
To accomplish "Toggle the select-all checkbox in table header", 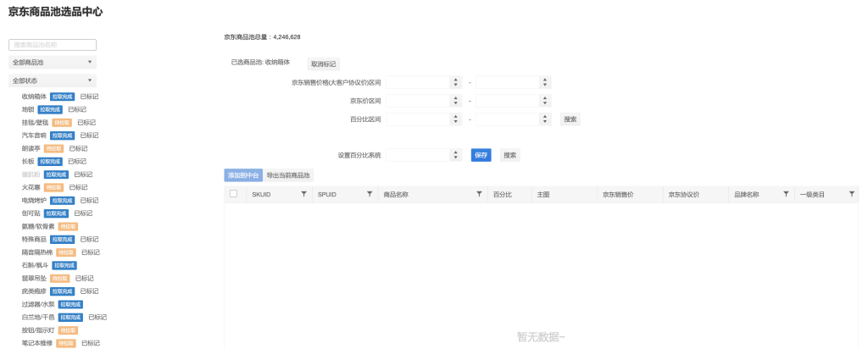I will [234, 194].
